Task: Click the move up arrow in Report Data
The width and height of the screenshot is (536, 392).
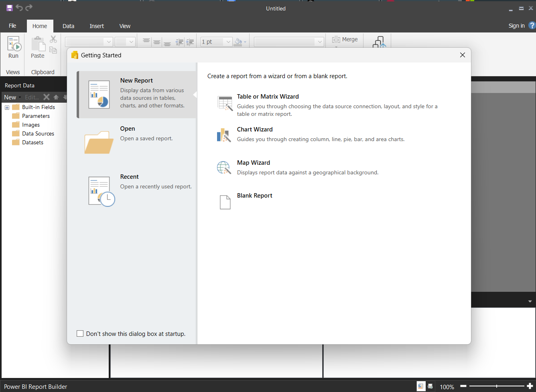Action: [56, 97]
